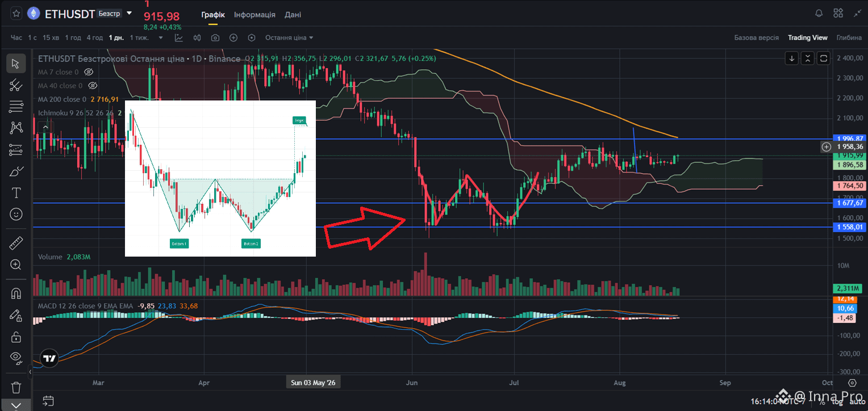
Task: Show the hidden MA 40 indicator
Action: pos(92,86)
